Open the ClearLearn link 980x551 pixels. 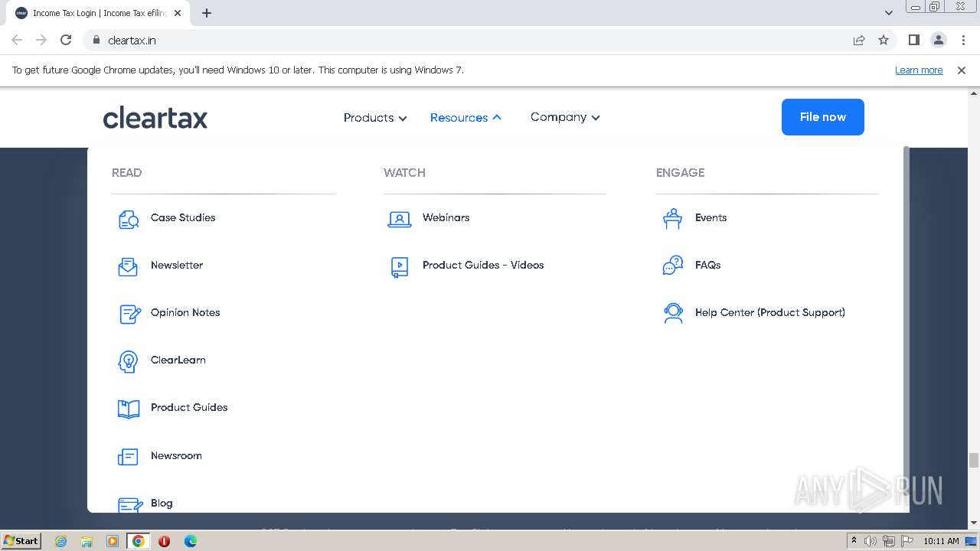pos(178,360)
